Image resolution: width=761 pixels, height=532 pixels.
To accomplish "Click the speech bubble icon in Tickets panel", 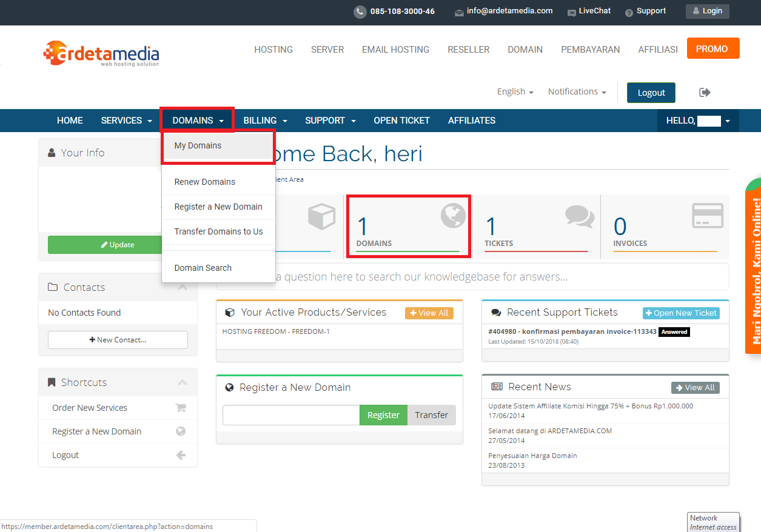I will pos(579,215).
